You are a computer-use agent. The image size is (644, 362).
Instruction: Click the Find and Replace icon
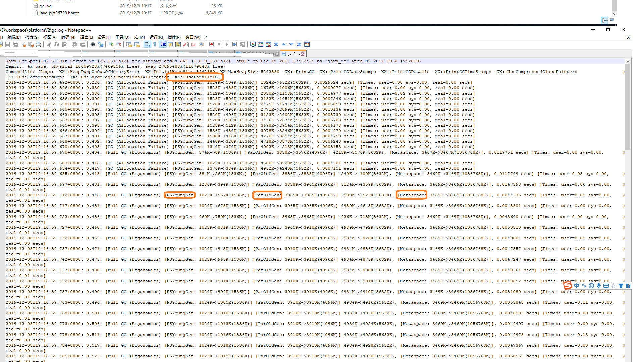[x=100, y=44]
